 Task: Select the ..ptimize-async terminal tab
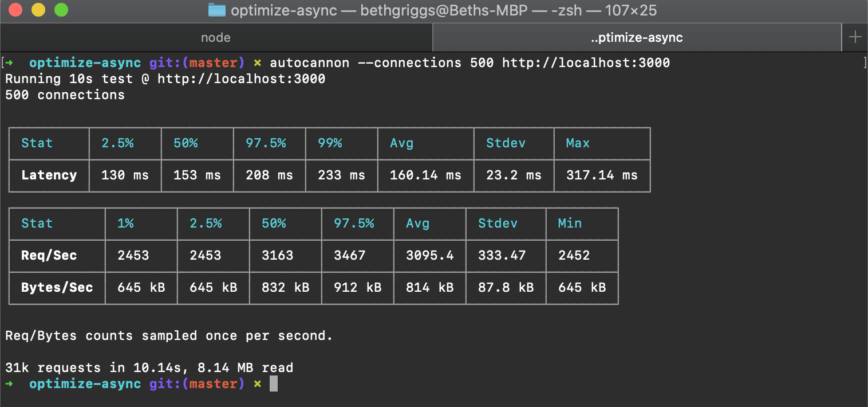(637, 37)
